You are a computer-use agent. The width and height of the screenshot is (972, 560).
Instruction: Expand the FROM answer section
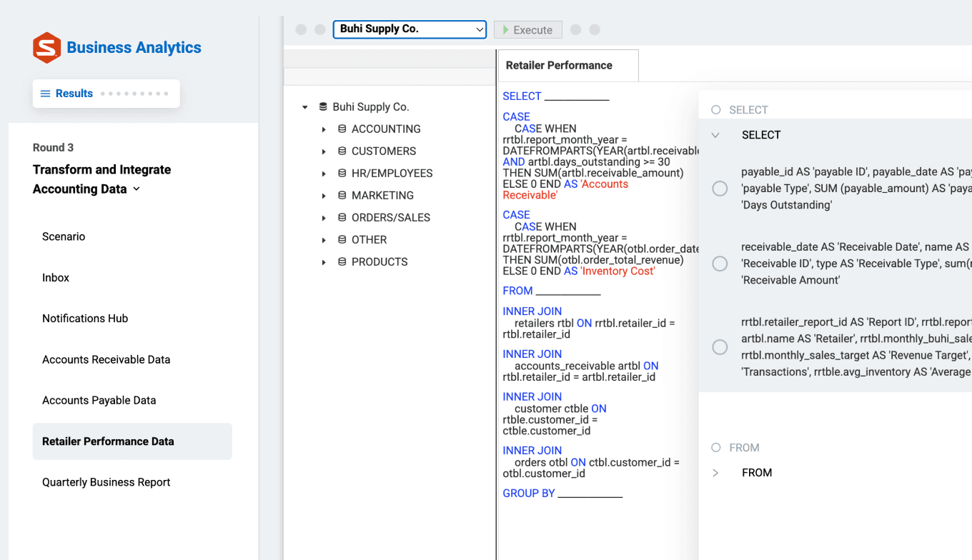click(x=715, y=473)
